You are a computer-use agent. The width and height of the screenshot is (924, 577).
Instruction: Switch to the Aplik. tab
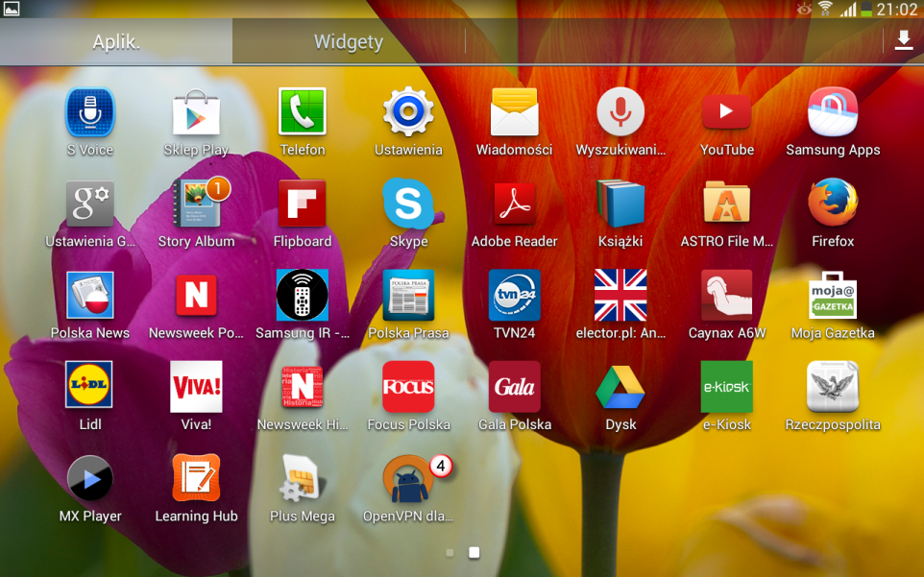coord(116,42)
